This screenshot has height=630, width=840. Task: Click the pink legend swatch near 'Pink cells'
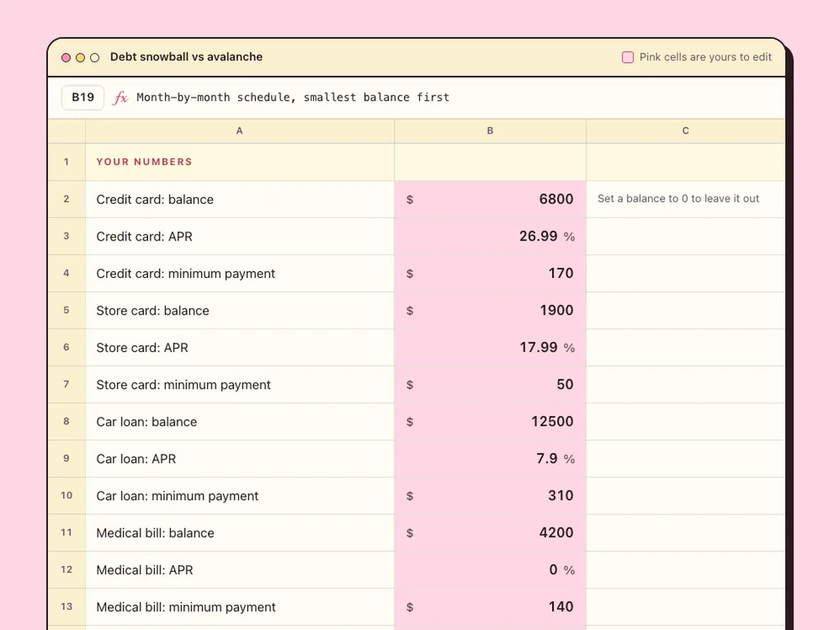coord(628,57)
